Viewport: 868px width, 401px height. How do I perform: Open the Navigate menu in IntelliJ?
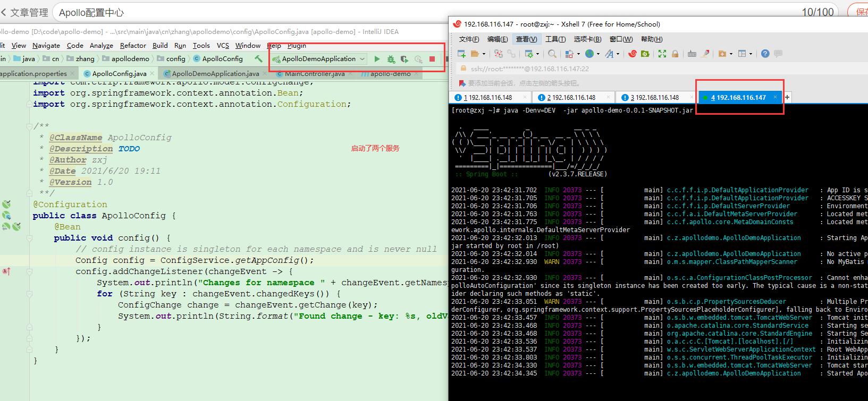[x=46, y=46]
